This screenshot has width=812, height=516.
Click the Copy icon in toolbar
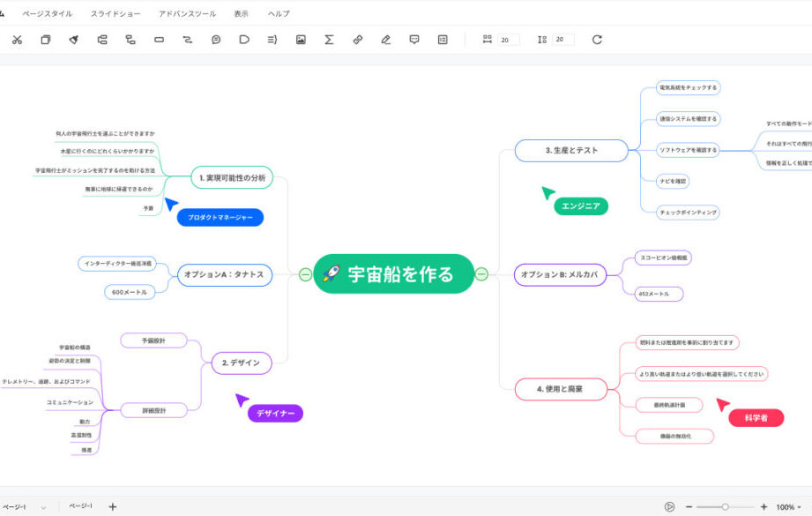(x=46, y=40)
